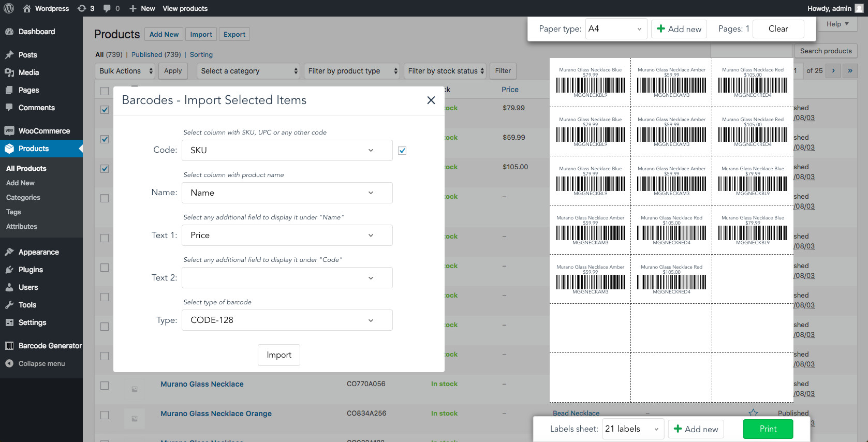Image resolution: width=868 pixels, height=442 pixels.
Task: Open the Users icon in sidebar
Action: tap(9, 287)
